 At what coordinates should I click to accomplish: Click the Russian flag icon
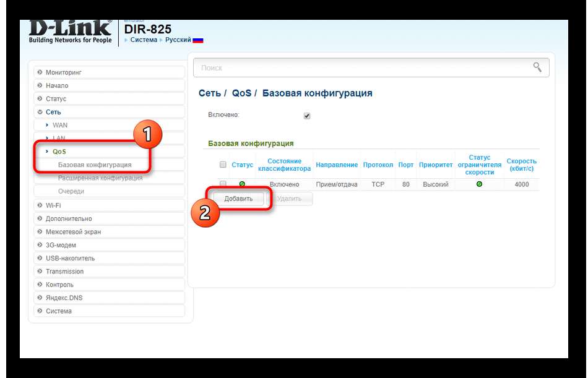tap(197, 40)
